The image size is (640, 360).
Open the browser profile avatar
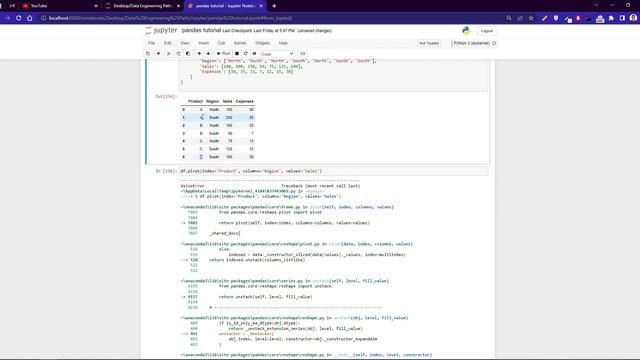pyautogui.click(x=633, y=18)
